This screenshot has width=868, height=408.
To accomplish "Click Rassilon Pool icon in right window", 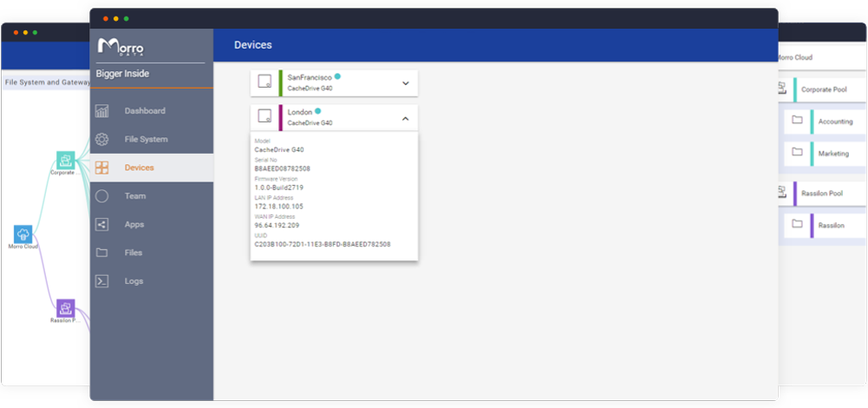I will 781,193.
